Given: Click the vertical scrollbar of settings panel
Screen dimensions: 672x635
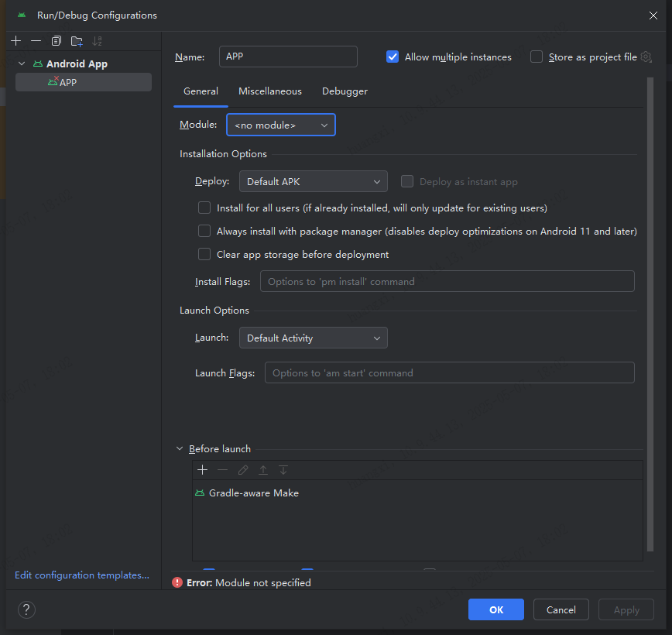Looking at the screenshot, I should (650, 314).
